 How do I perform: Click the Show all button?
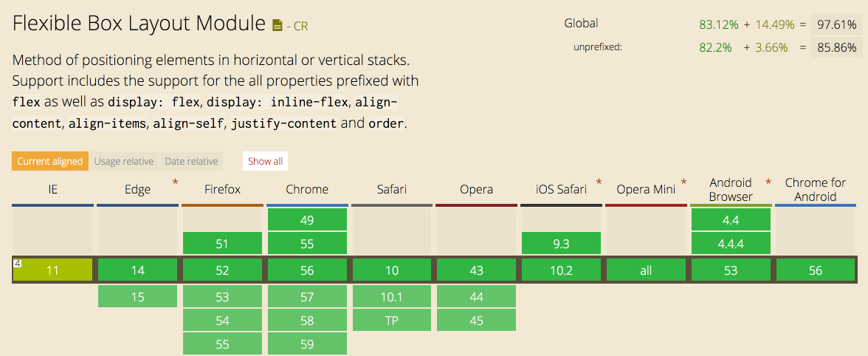coord(265,161)
